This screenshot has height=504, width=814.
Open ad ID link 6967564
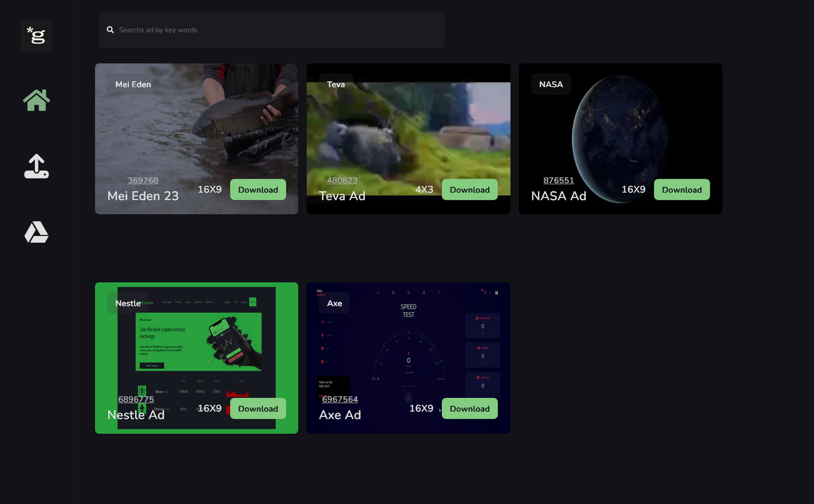(x=340, y=400)
